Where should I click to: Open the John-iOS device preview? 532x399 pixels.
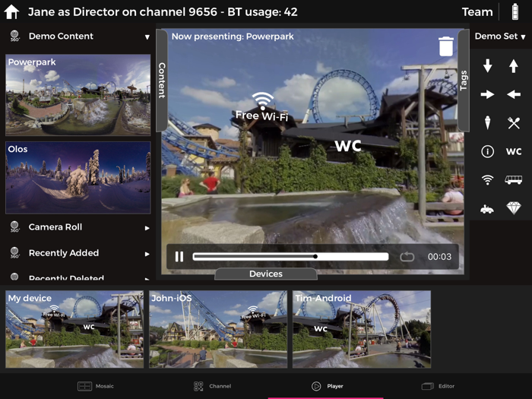218,329
